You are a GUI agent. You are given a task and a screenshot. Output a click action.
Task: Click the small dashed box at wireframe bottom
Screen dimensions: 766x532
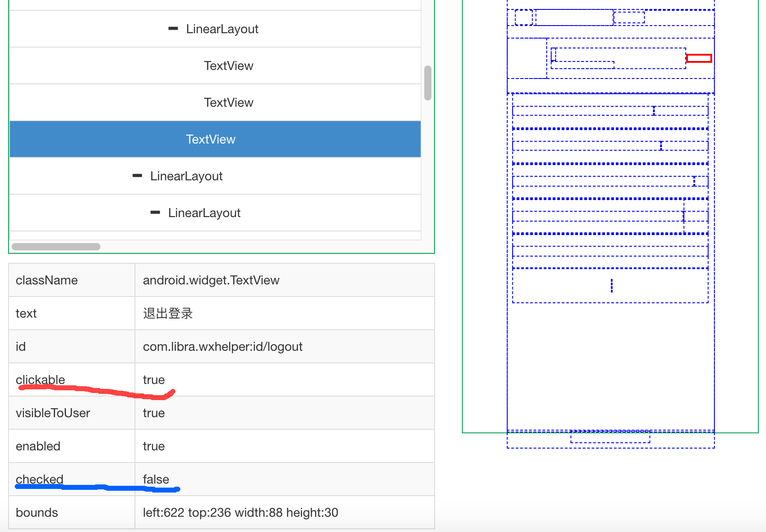(x=610, y=437)
